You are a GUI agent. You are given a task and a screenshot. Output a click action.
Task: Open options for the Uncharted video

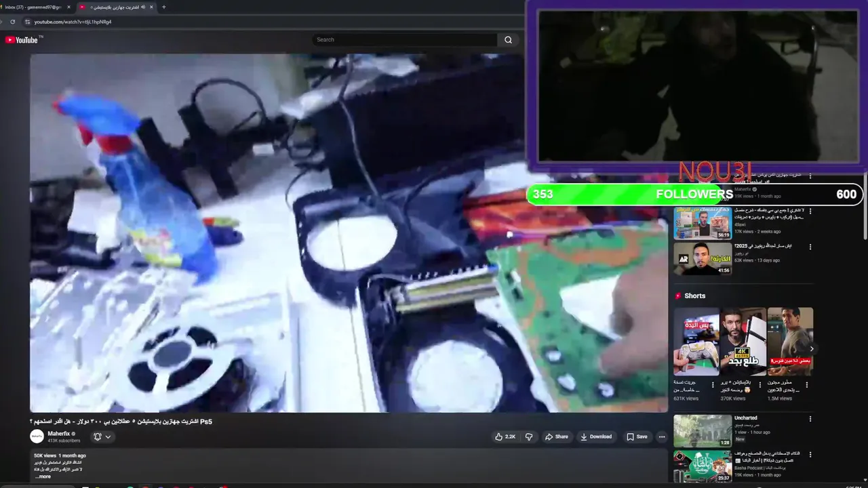pos(810,419)
